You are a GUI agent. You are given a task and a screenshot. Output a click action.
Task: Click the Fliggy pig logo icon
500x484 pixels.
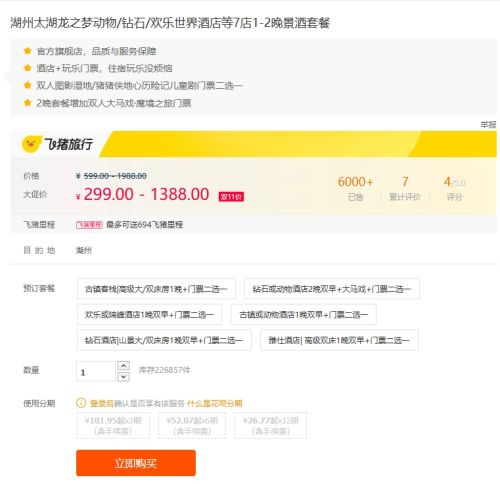point(31,144)
